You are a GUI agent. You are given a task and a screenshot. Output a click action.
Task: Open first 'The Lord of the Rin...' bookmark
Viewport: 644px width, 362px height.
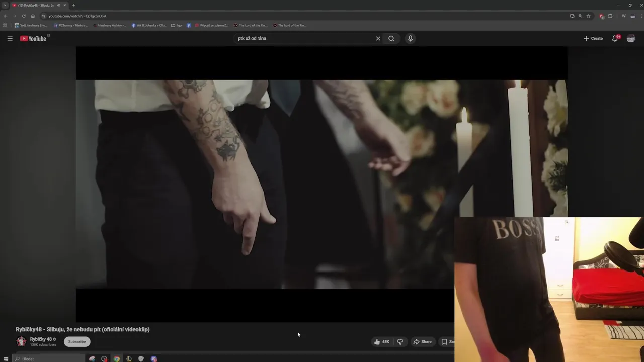tap(251, 25)
